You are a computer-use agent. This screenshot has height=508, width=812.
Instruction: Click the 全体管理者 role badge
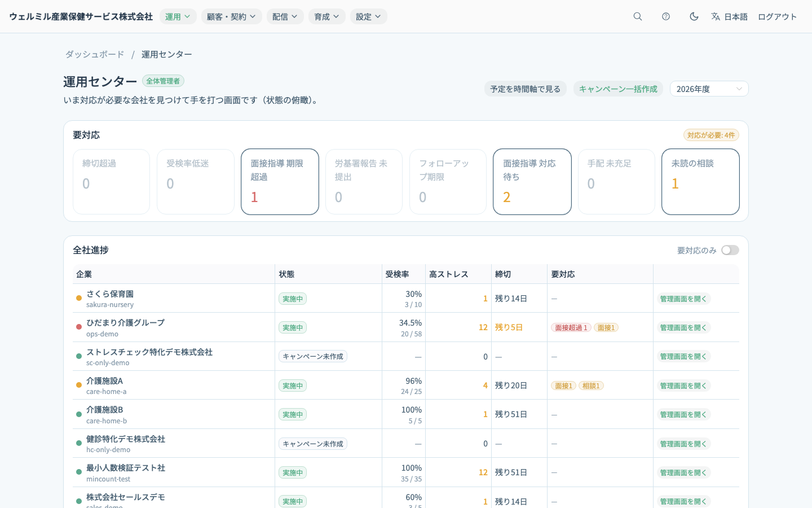click(163, 81)
